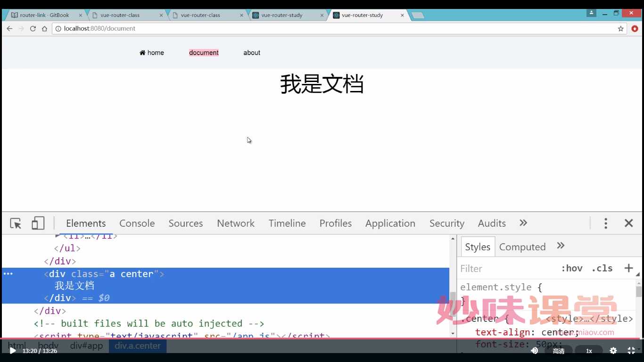Switch to the Console tab
644x362 pixels.
point(137,223)
